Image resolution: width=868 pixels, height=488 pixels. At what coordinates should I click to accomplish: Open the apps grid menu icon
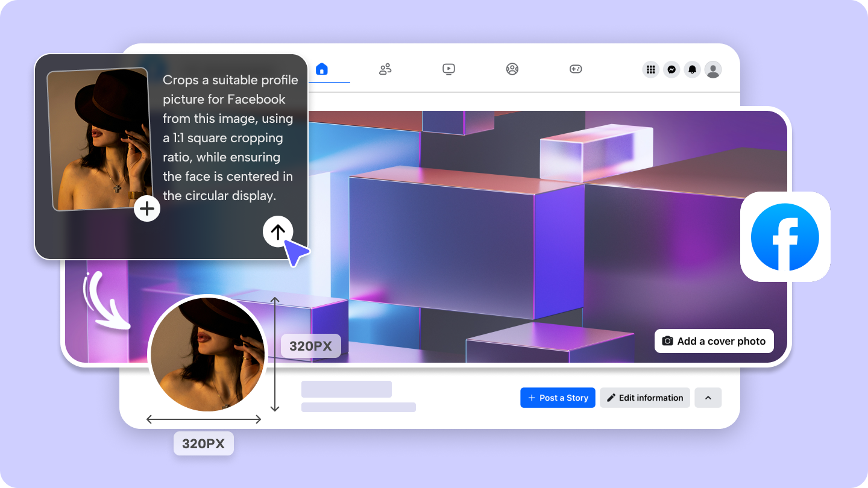pos(651,69)
